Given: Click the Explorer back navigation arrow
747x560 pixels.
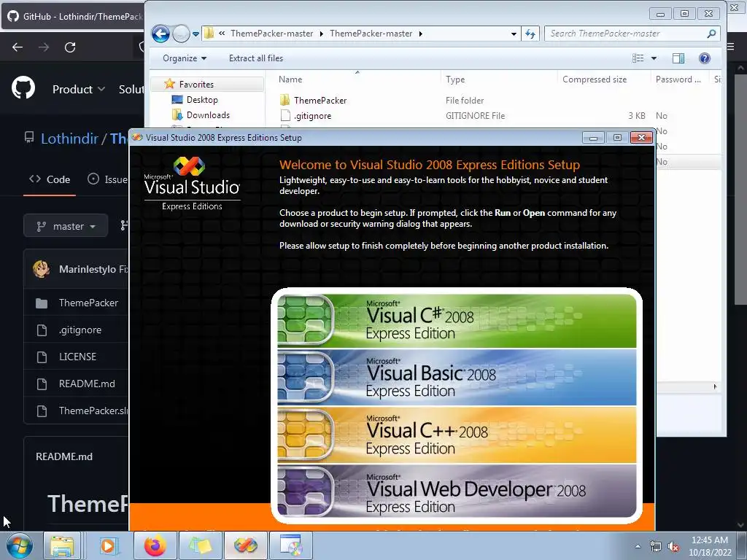Looking at the screenshot, I should (x=160, y=34).
